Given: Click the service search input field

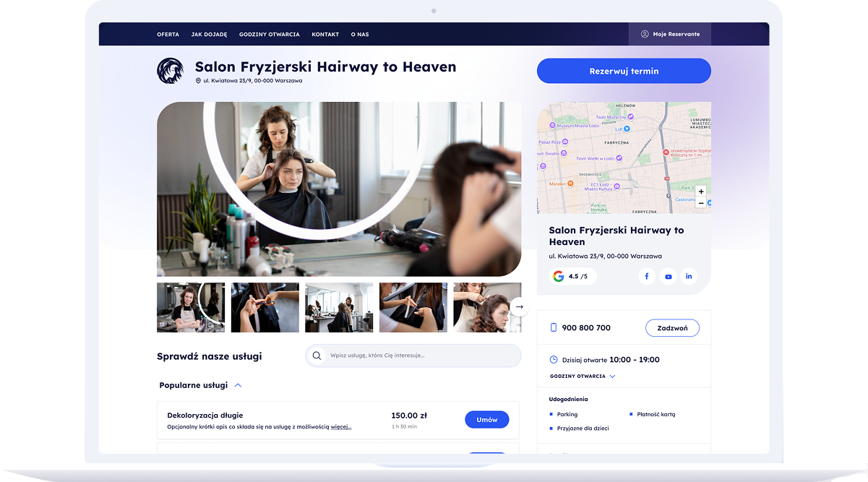Looking at the screenshot, I should (x=419, y=356).
